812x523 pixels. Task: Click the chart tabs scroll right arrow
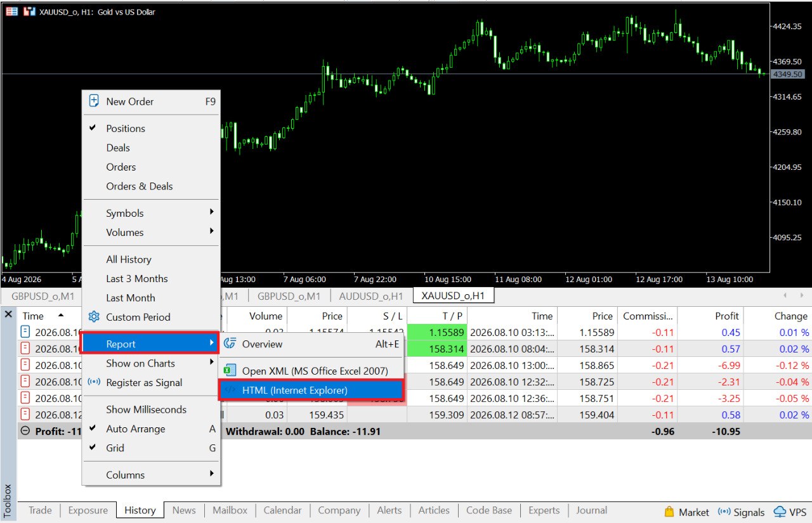(x=801, y=295)
